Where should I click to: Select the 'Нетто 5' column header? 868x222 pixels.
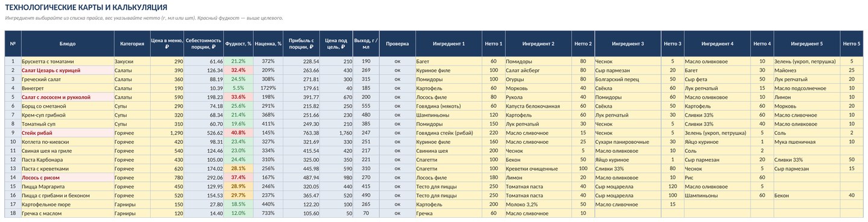pyautogui.click(x=852, y=44)
